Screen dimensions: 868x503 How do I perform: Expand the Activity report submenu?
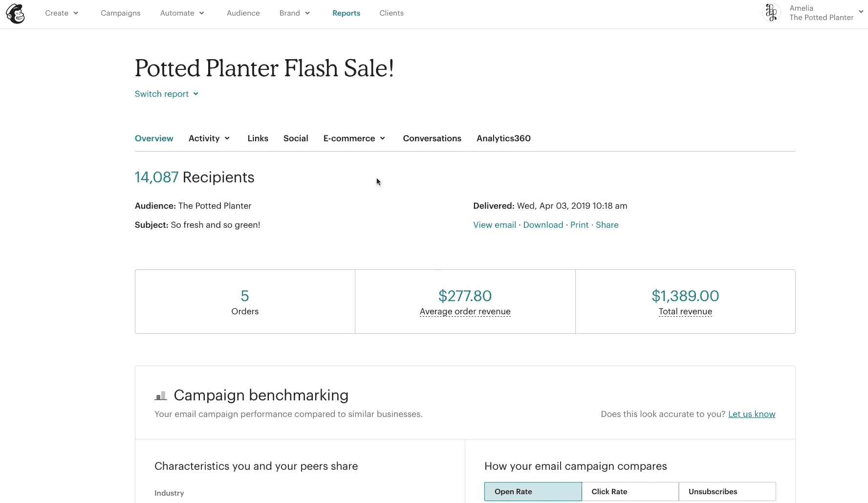coord(209,138)
